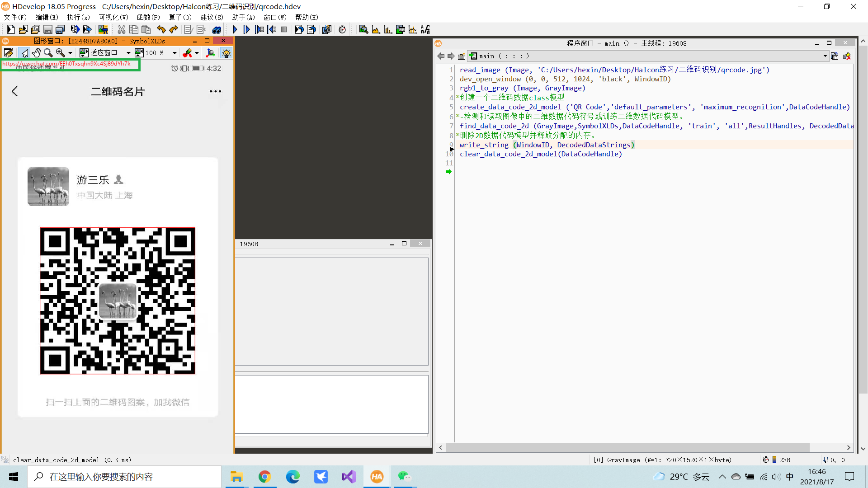Click the program window horizontal scrollbar
The image size is (868, 488).
(x=627, y=447)
